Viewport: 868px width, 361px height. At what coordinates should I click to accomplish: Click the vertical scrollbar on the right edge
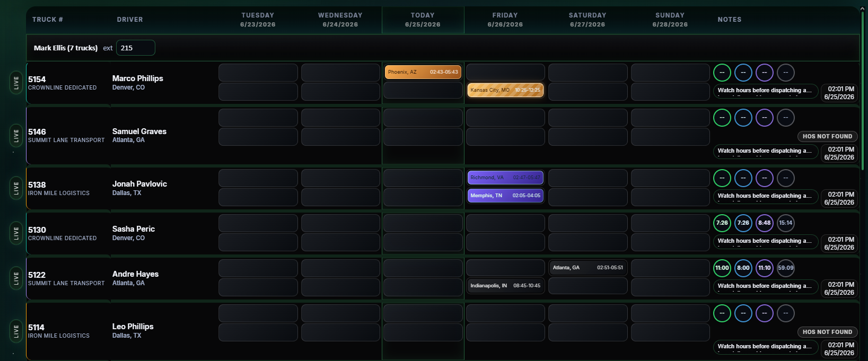click(x=863, y=90)
